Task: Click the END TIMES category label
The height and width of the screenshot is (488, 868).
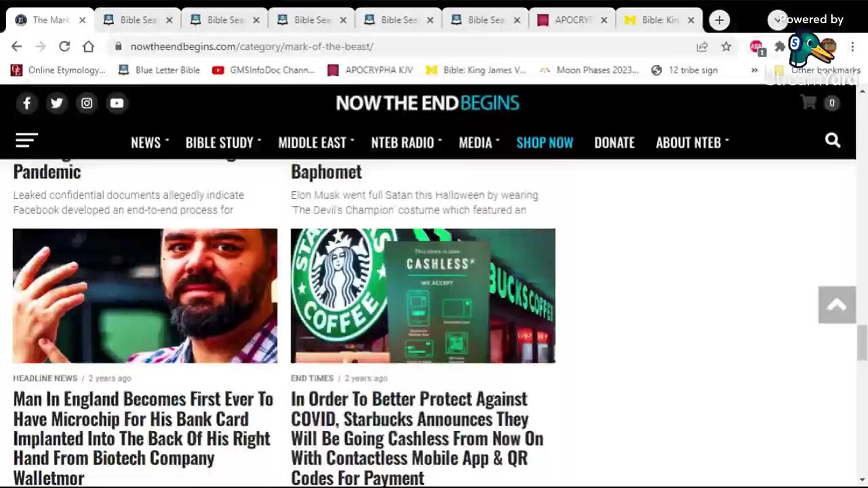Action: 312,378
